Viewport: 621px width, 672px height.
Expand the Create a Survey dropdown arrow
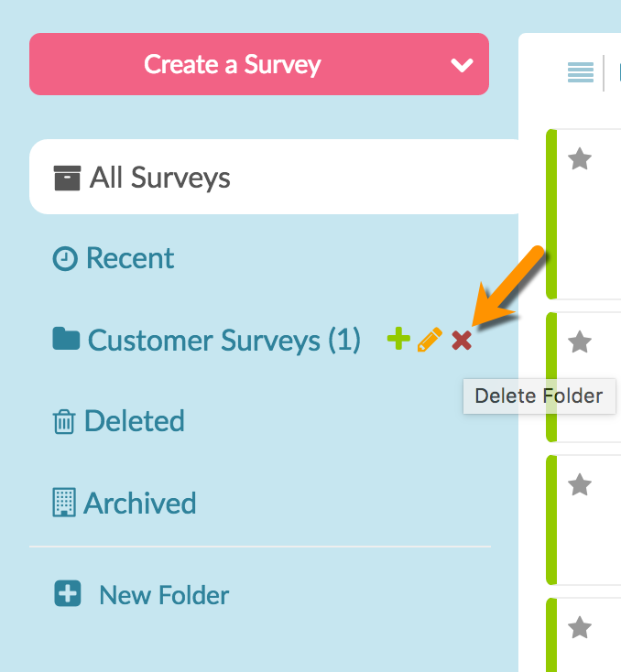coord(462,65)
